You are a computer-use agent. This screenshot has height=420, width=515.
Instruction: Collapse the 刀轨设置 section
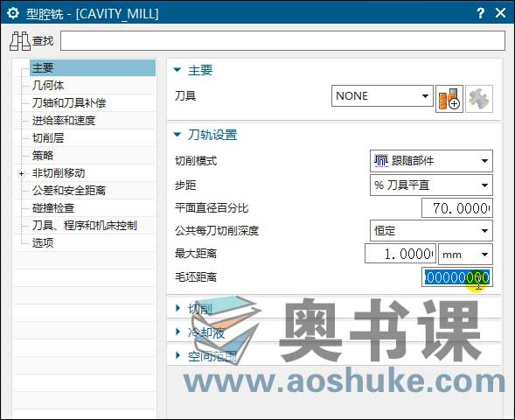tap(177, 135)
